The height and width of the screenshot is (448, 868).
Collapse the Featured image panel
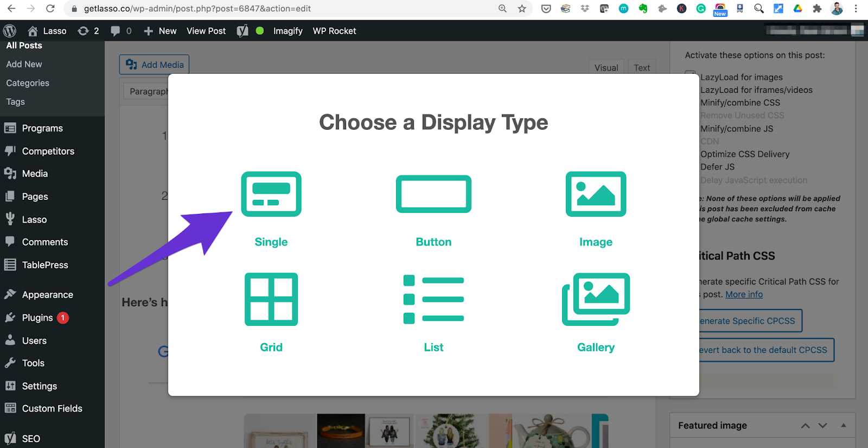coord(844,425)
